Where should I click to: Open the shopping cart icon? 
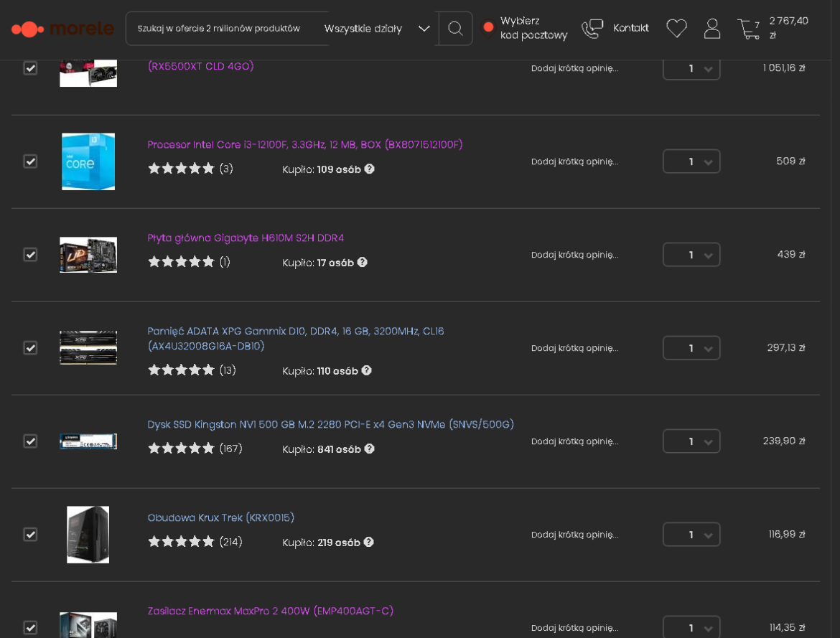pos(748,29)
